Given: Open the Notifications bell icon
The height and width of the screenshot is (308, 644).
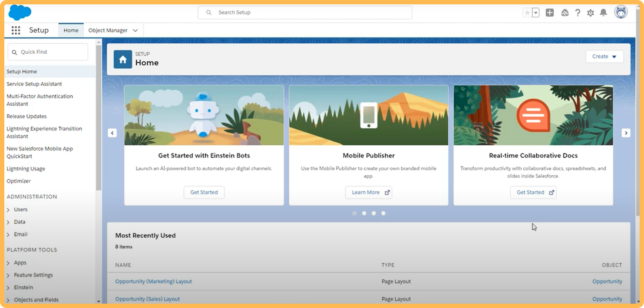Looking at the screenshot, I should pyautogui.click(x=603, y=13).
